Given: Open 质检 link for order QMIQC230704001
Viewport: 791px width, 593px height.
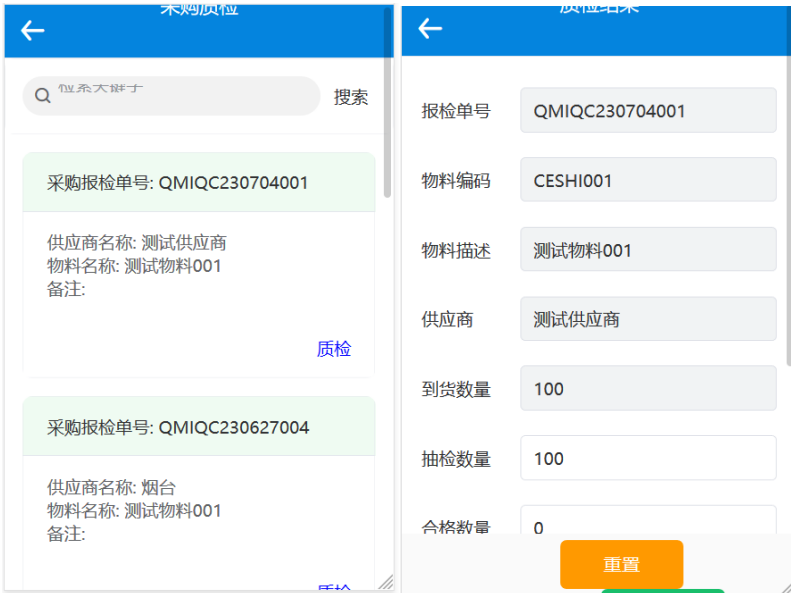Looking at the screenshot, I should 333,349.
